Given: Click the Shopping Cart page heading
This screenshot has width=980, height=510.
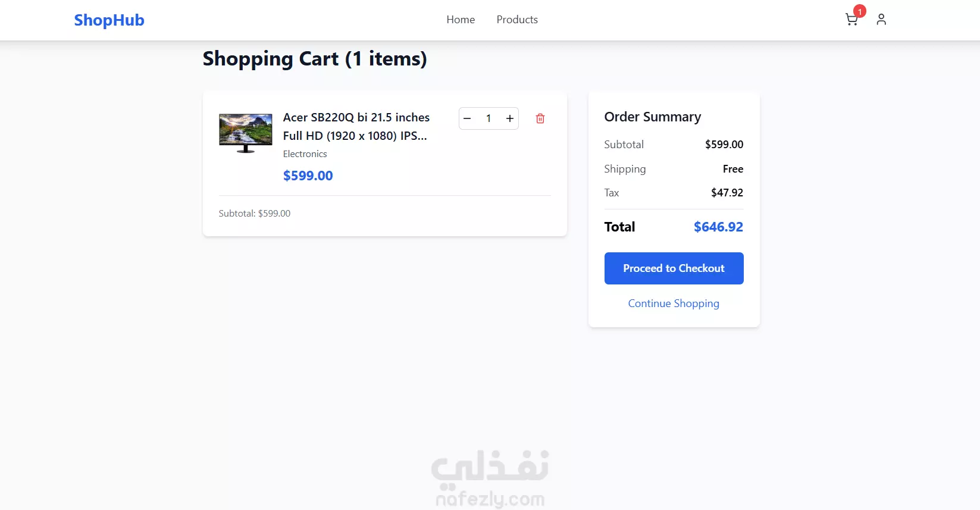Looking at the screenshot, I should click(315, 59).
